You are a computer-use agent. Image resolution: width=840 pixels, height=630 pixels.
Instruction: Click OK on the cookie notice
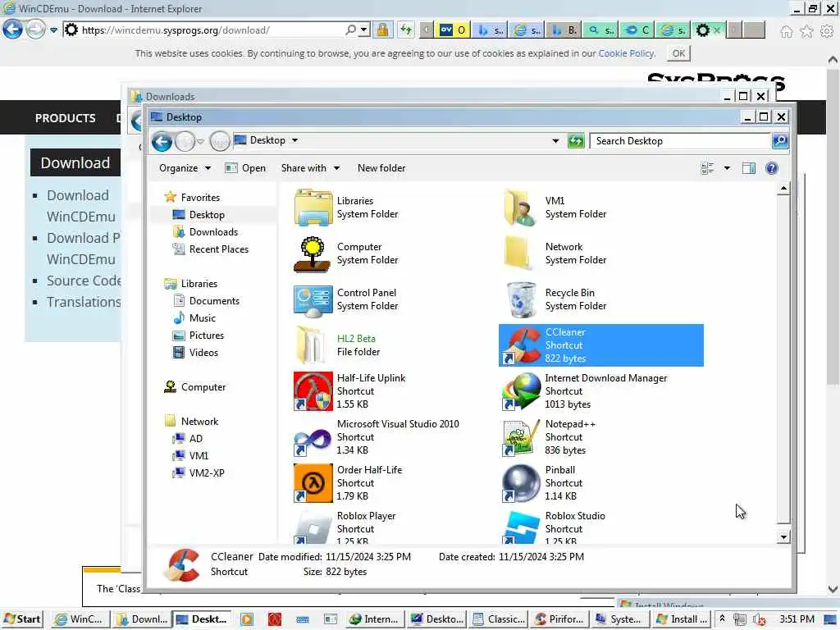(678, 53)
